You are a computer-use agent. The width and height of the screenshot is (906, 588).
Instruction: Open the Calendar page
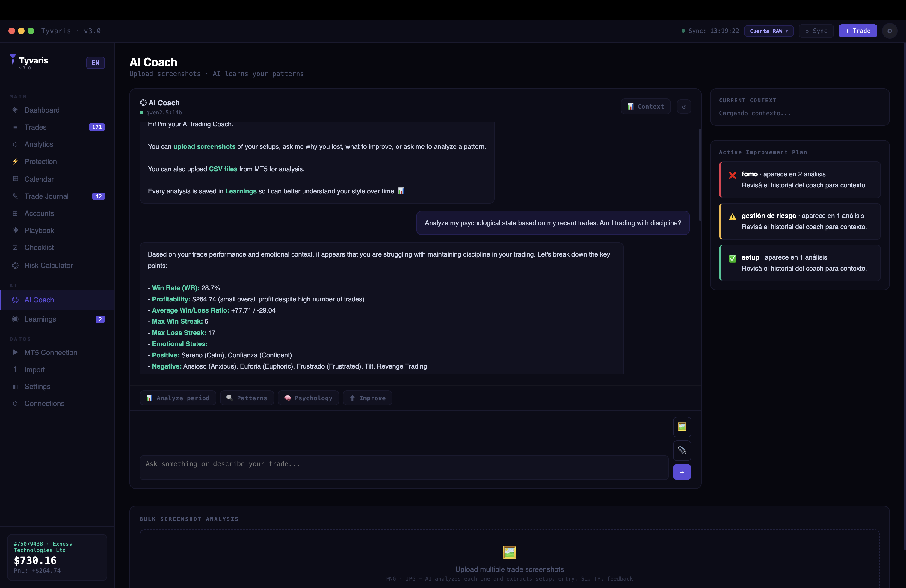pyautogui.click(x=57, y=179)
